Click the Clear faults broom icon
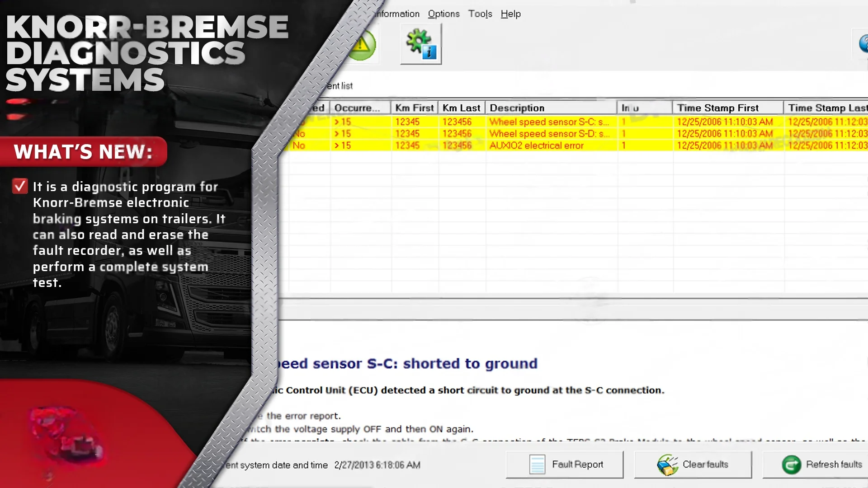The image size is (868, 488). point(667,465)
